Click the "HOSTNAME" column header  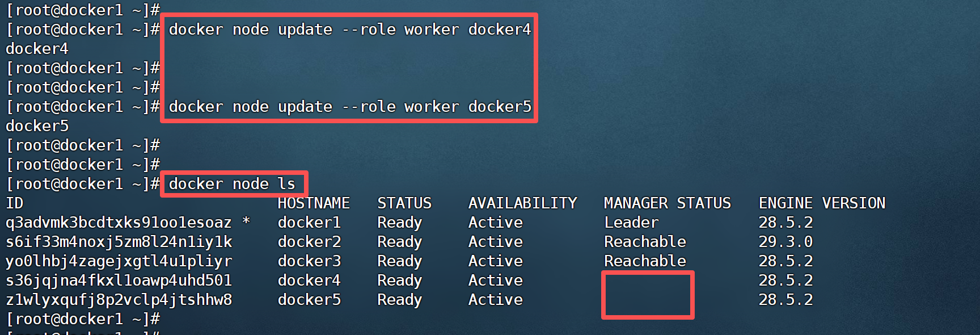click(x=314, y=203)
